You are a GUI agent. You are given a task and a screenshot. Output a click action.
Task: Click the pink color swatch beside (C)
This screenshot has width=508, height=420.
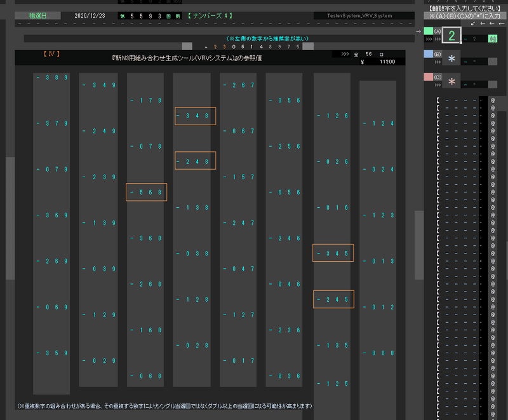[428, 77]
